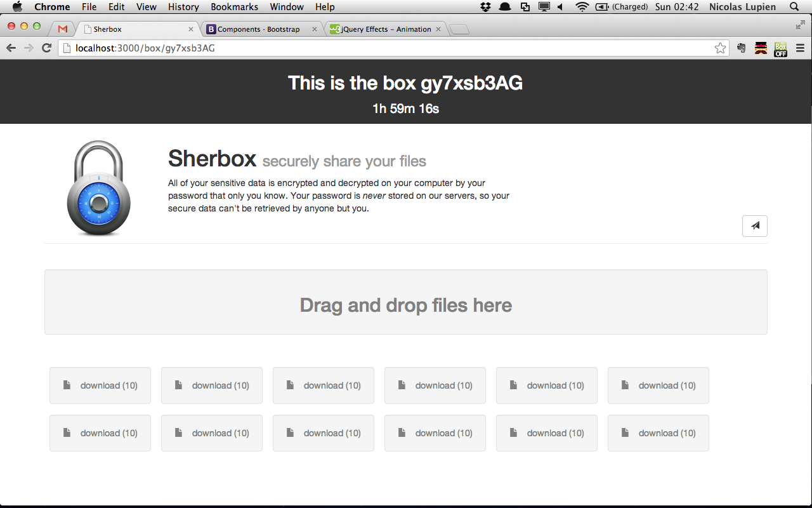Open the Chrome application menu
812x508 pixels.
point(52,7)
